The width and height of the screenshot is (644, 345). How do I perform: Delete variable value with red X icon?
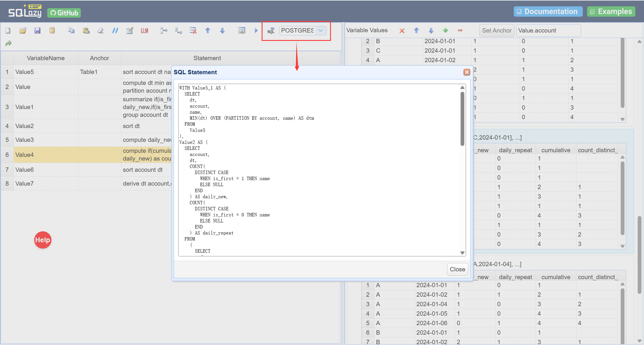pyautogui.click(x=402, y=31)
